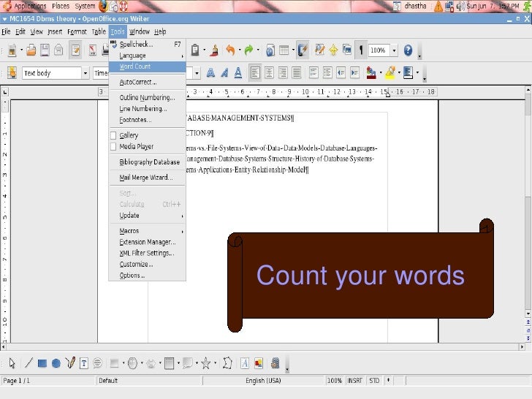Click the Save document icon
Image resolution: width=532 pixels, height=399 pixels.
pos(45,51)
